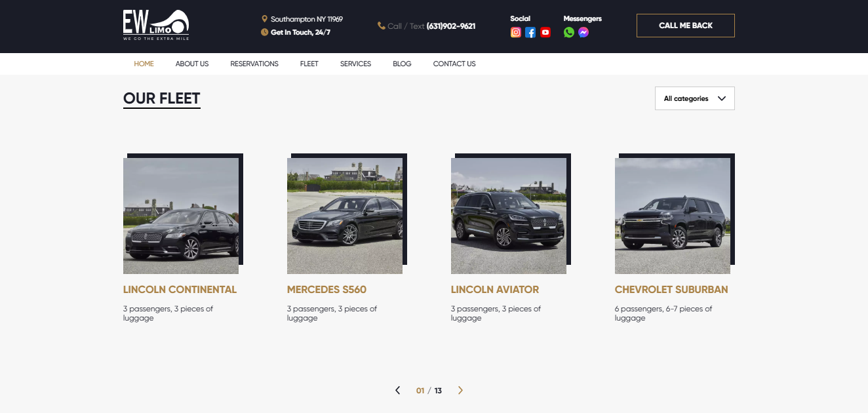Select the Chevrolet Suburban car photo

[x=673, y=216]
